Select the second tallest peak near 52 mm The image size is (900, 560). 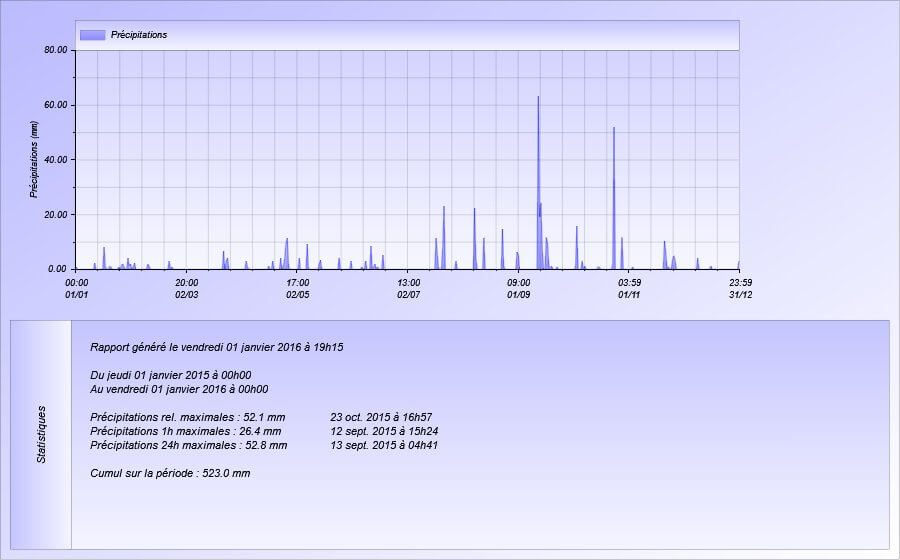[614, 130]
